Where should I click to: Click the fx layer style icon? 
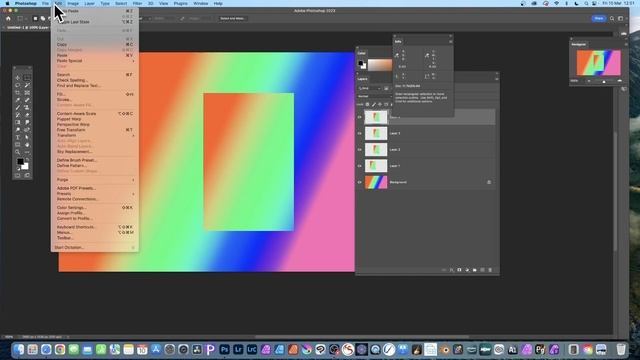451,270
